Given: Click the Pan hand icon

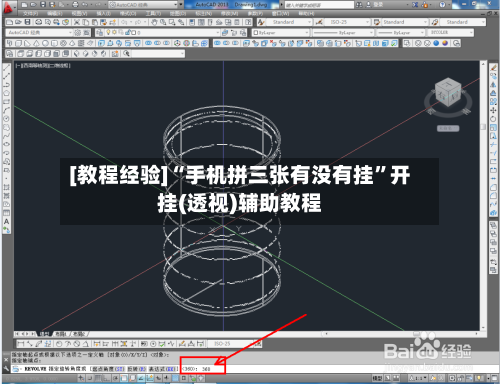Looking at the screenshot, I should pos(154,22).
